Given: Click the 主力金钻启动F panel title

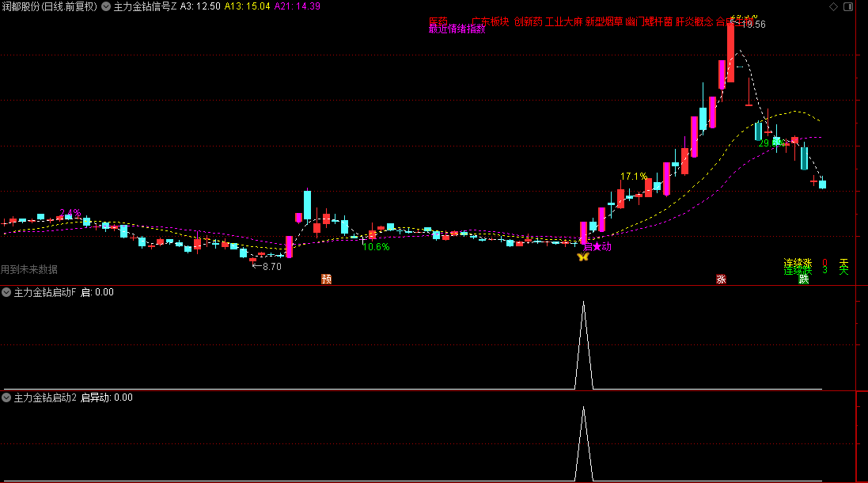Looking at the screenshot, I should coord(45,292).
